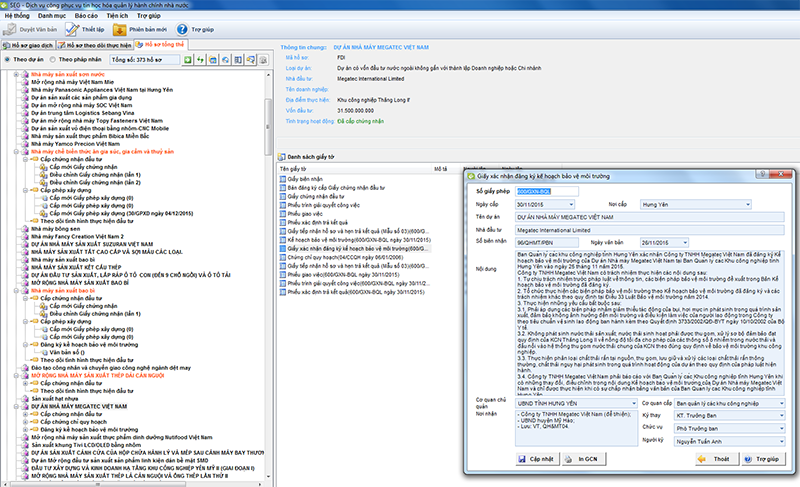
Task: Open the Báo cáo menu
Action: pos(86,16)
